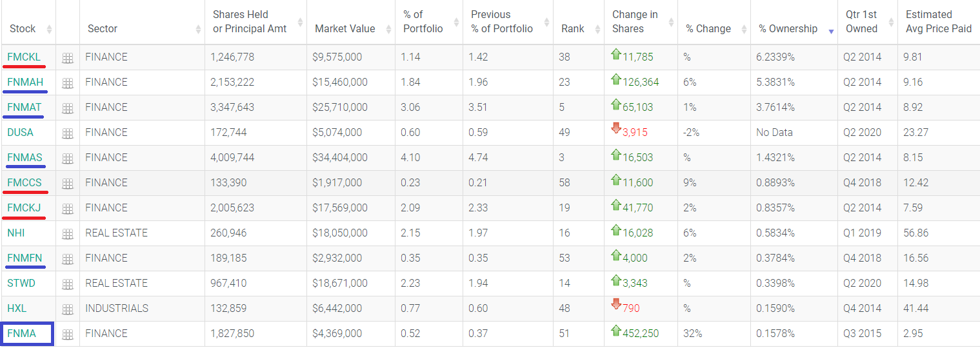Open the FNMAT stock link

pos(25,107)
